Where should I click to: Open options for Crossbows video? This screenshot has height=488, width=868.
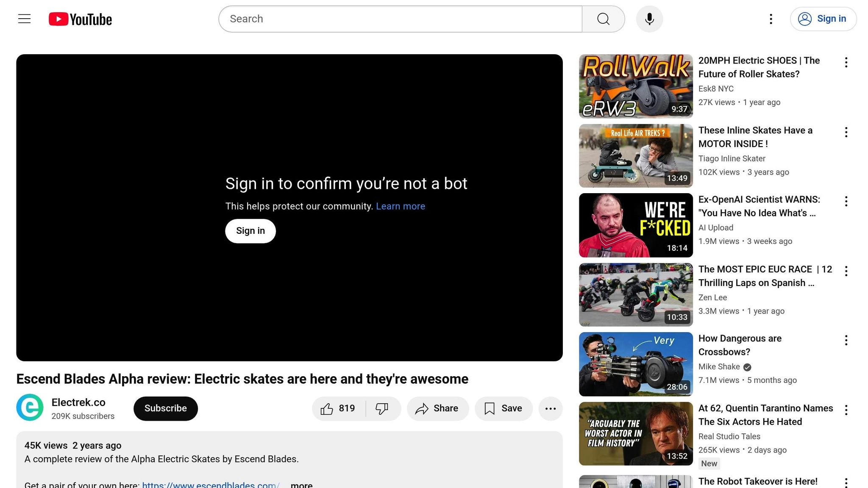[x=846, y=341]
